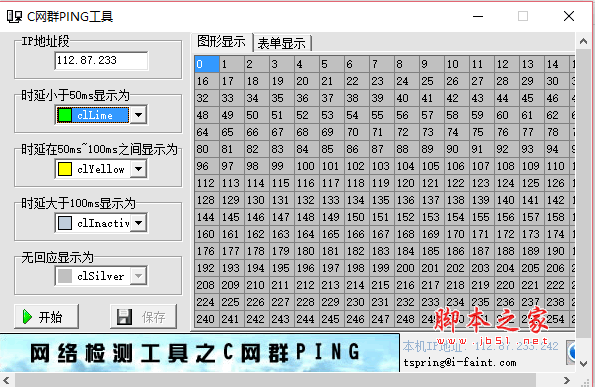Select grid cell 238
The image size is (595, 387).
click(557, 302)
